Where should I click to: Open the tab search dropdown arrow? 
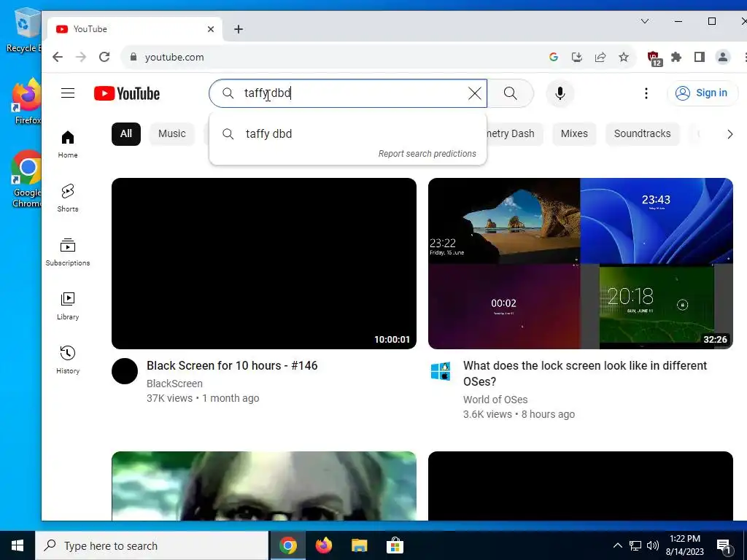pos(645,21)
